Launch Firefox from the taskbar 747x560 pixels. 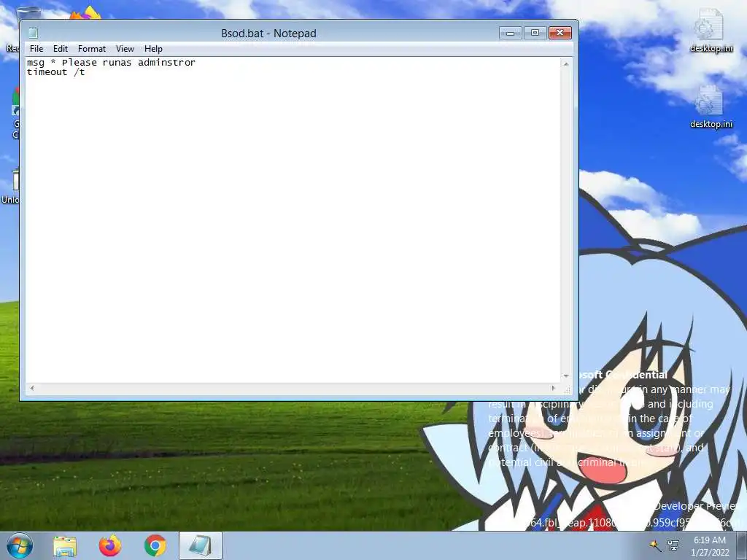[110, 546]
